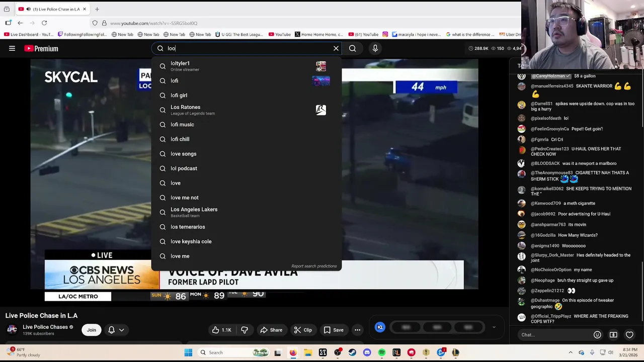Select 'lol podcast' suggestion
The width and height of the screenshot is (644, 362).
click(247, 168)
